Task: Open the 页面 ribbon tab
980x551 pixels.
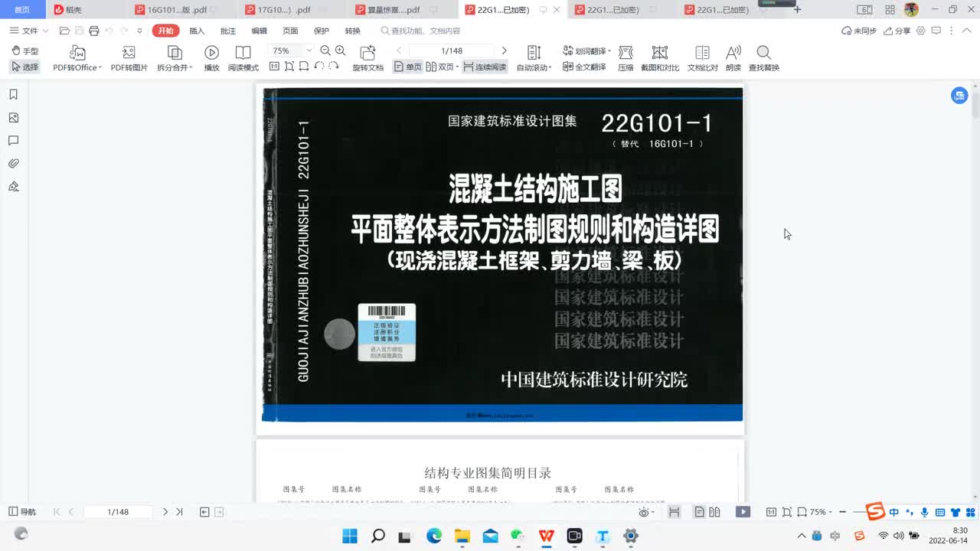Action: [x=290, y=31]
